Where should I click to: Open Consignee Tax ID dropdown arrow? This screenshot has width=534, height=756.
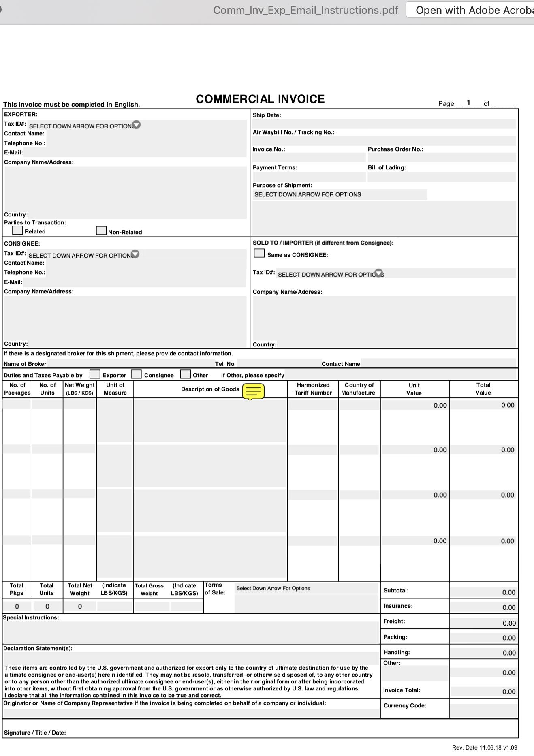pyautogui.click(x=135, y=254)
